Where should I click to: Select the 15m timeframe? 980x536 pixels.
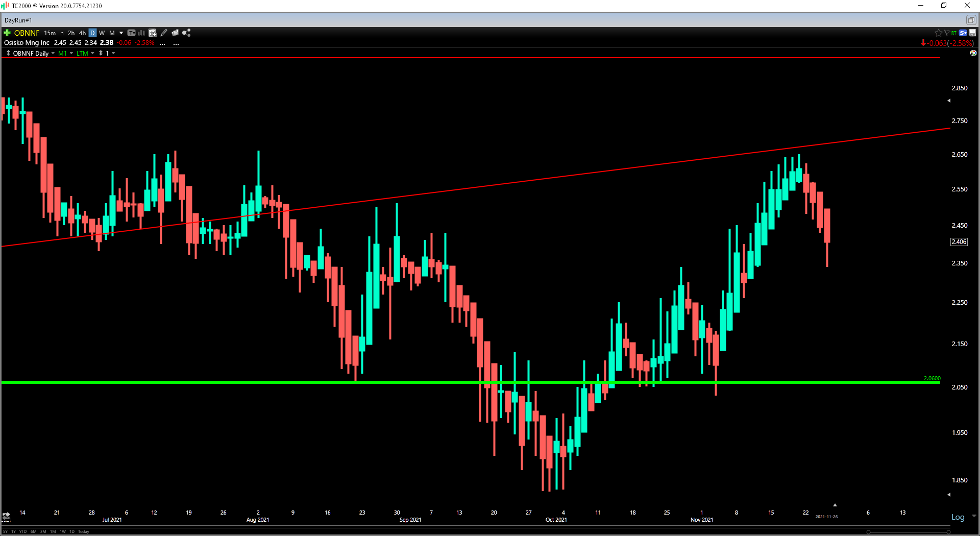click(50, 33)
